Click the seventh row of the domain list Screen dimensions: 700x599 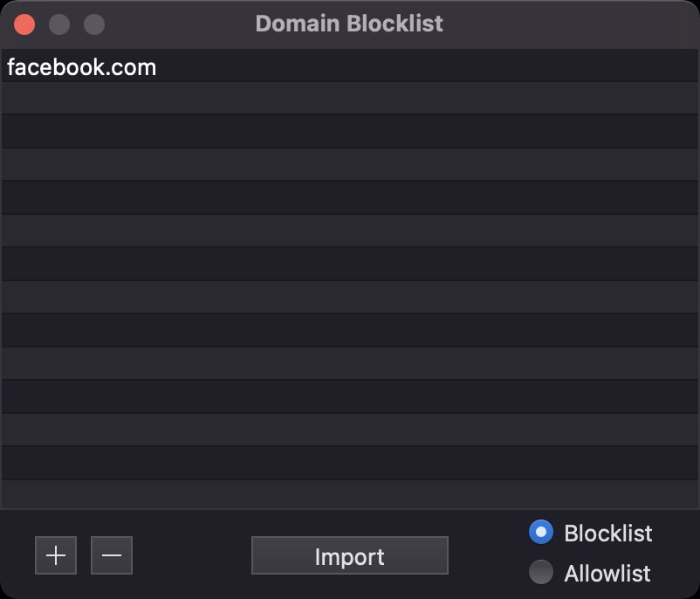tap(349, 264)
